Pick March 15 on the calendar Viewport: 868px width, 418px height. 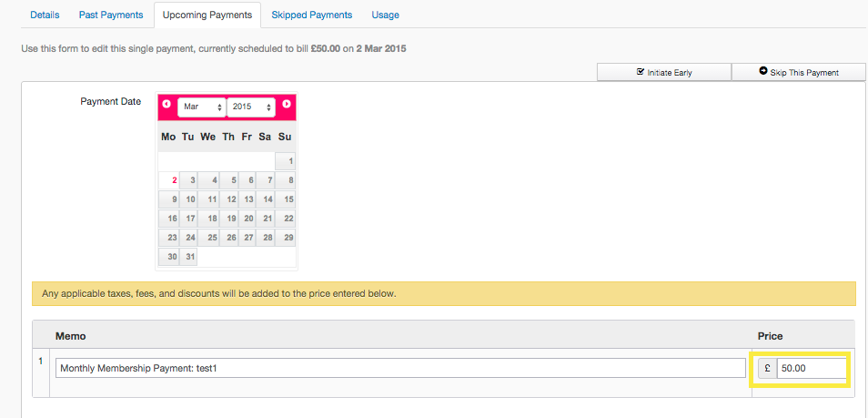(286, 199)
